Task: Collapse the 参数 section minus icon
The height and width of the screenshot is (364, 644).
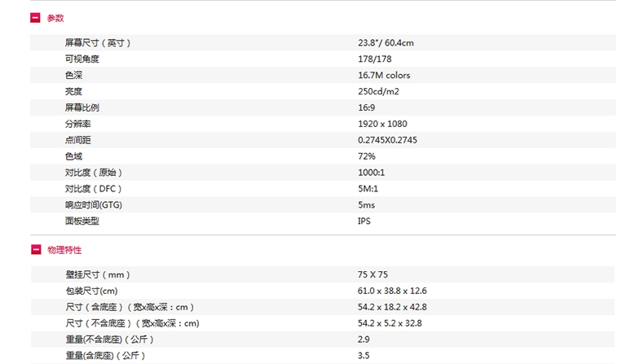Action: 35,18
